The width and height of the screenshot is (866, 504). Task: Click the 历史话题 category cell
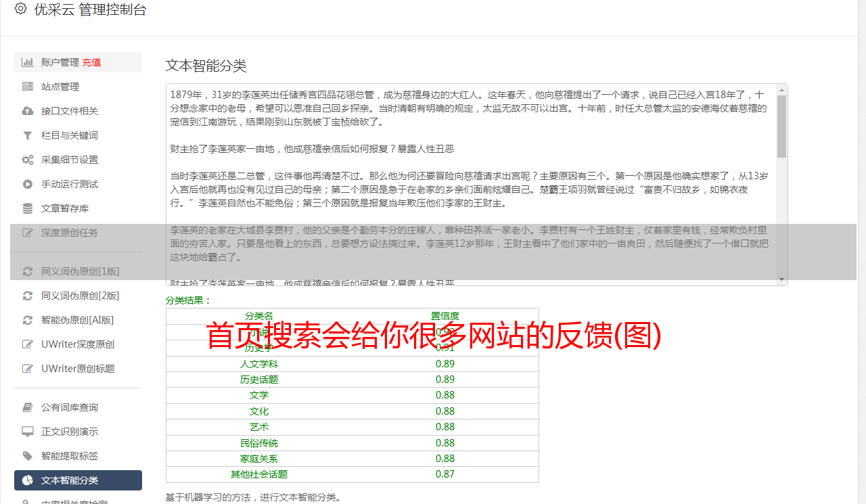tap(259, 380)
